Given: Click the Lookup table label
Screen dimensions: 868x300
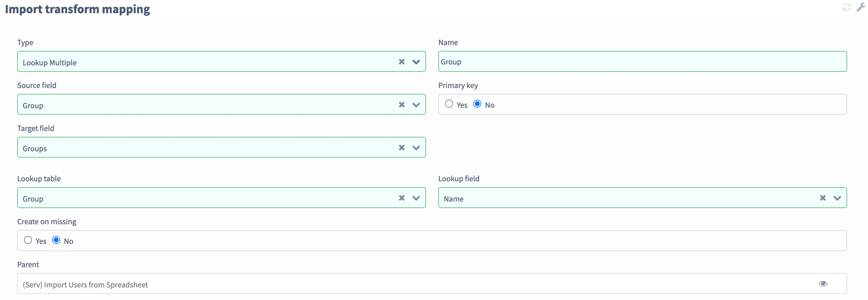Looking at the screenshot, I should 39,179.
